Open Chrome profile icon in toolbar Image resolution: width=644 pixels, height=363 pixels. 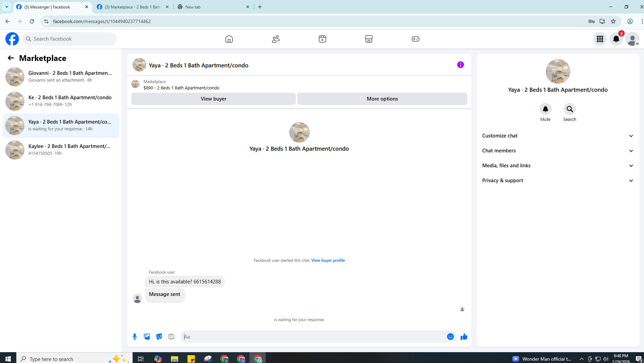630,21
